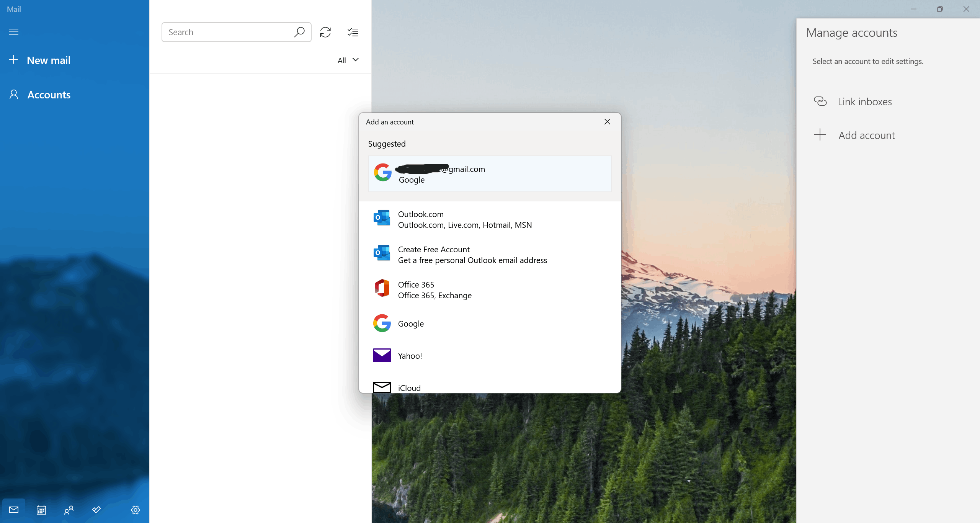Close the Add an account dialog

click(x=607, y=122)
